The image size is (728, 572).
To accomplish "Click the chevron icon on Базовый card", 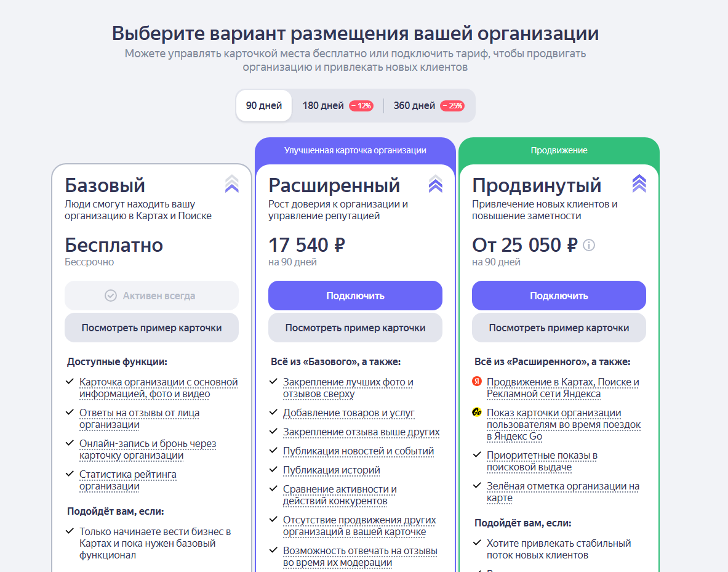I will pyautogui.click(x=231, y=184).
